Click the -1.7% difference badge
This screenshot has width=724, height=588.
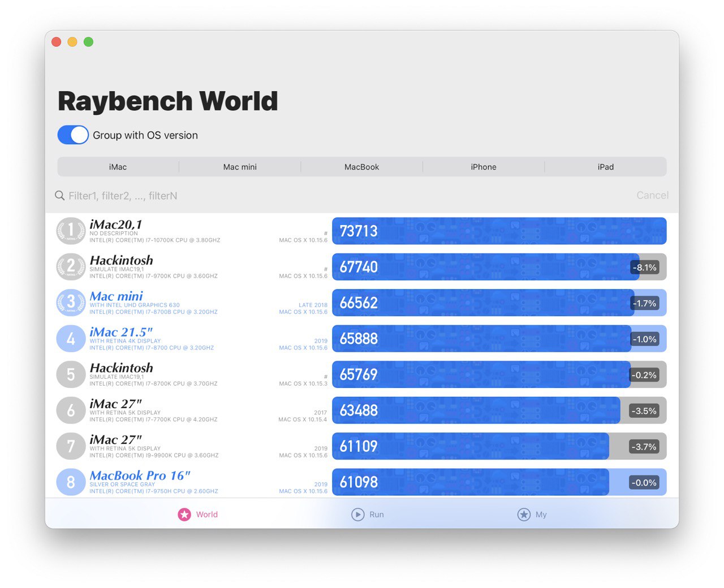pos(644,303)
